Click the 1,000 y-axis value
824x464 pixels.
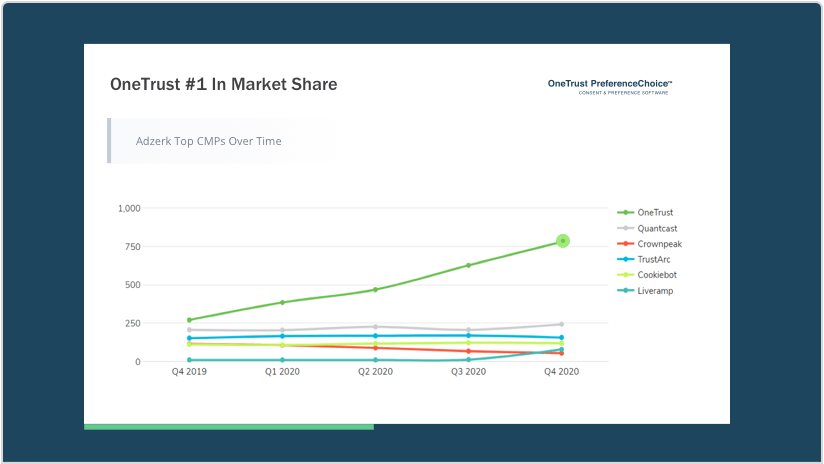click(129, 208)
